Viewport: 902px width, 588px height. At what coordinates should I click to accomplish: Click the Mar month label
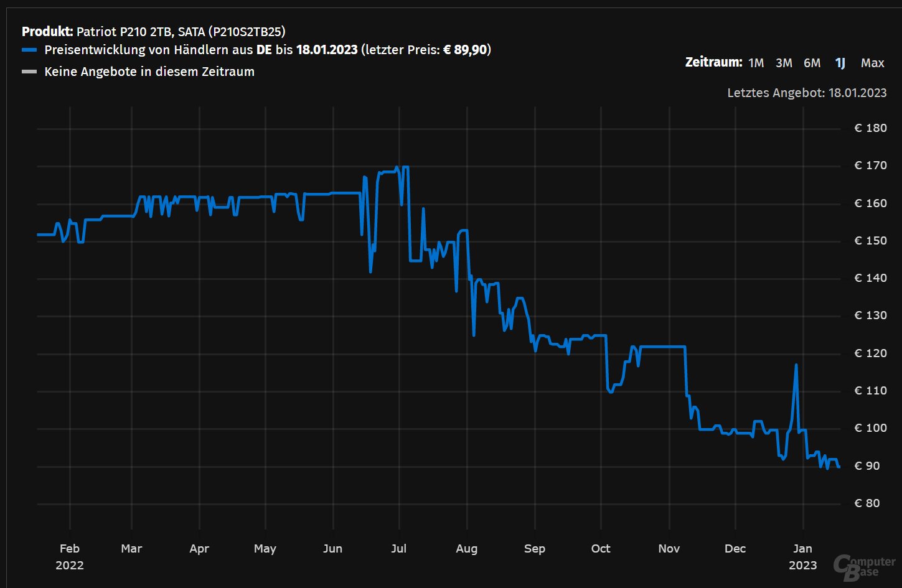pos(131,549)
